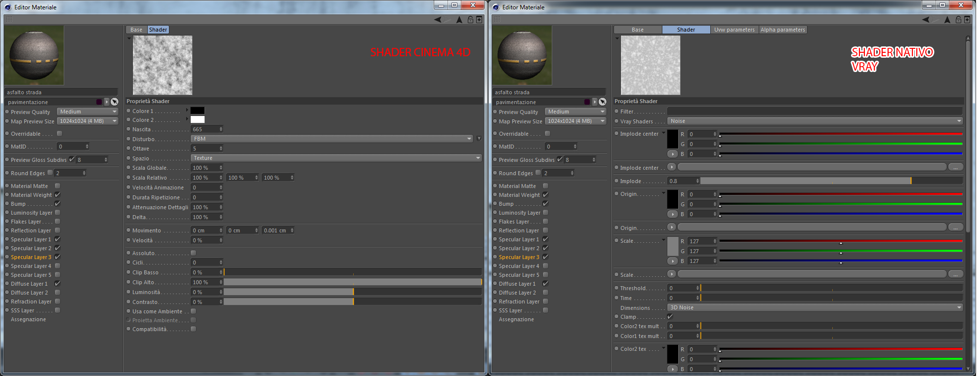The width and height of the screenshot is (980, 376).
Task: Open Specular Layer 3 in left window list
Action: pos(31,257)
